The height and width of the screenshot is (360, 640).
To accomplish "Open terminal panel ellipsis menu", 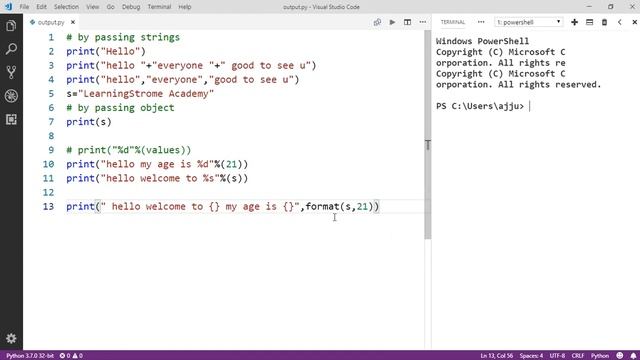I will click(x=481, y=22).
